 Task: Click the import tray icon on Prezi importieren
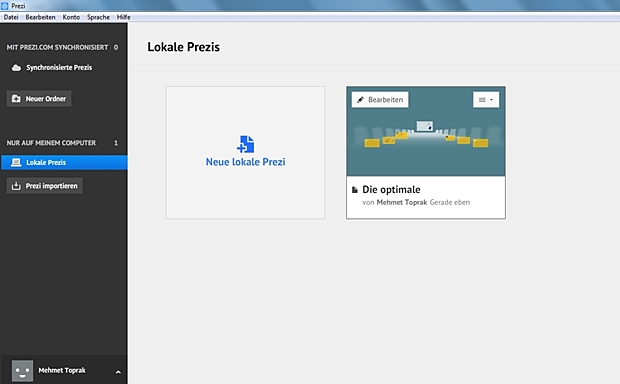[x=16, y=186]
